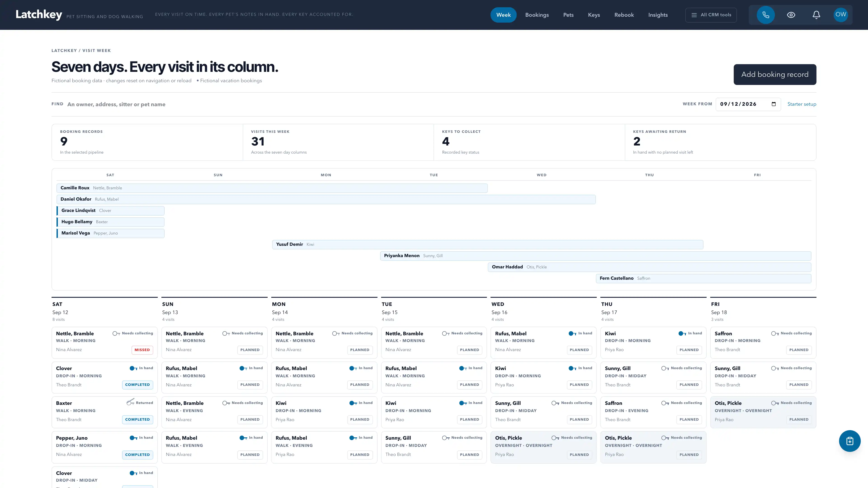Screen dimensions: 868x488
Task: Open Yusuf Demir booking bar
Action: tap(488, 244)
